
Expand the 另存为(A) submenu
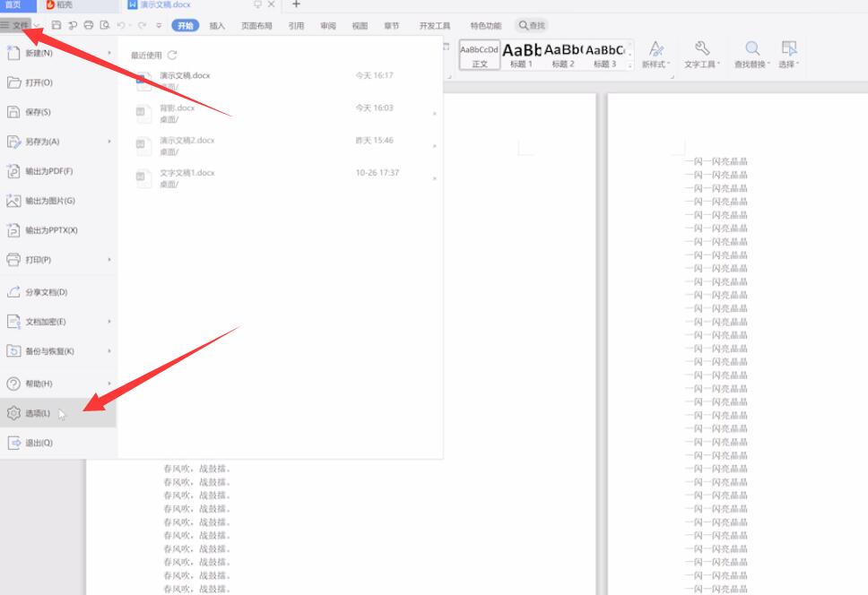pos(58,142)
